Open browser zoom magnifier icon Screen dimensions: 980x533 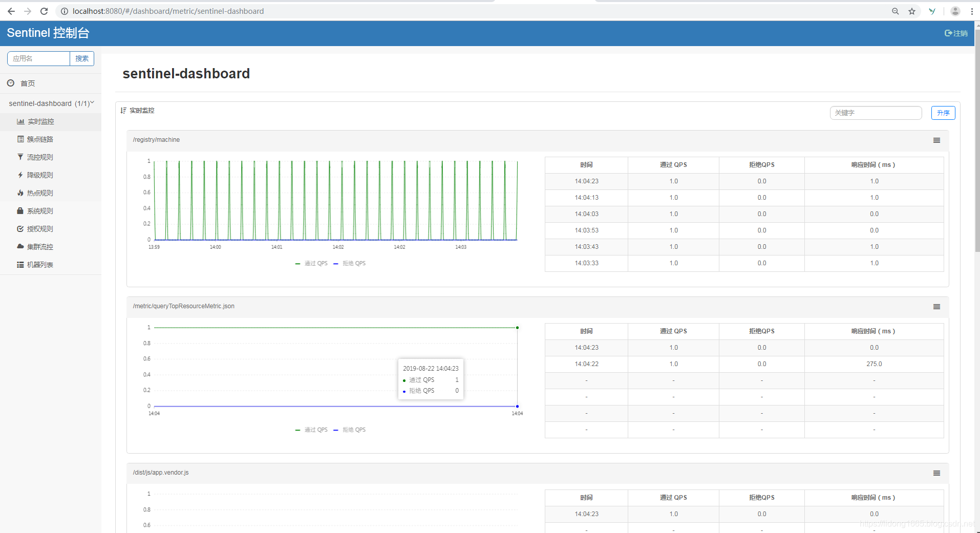pos(896,11)
